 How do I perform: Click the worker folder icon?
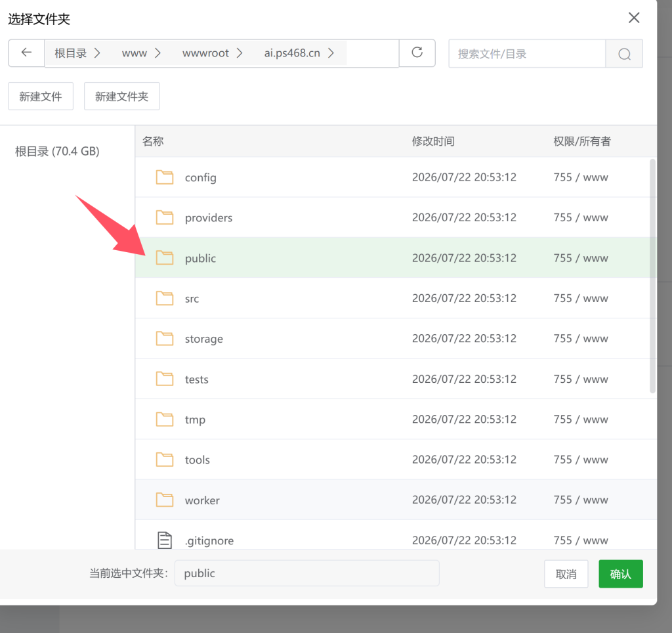point(165,500)
